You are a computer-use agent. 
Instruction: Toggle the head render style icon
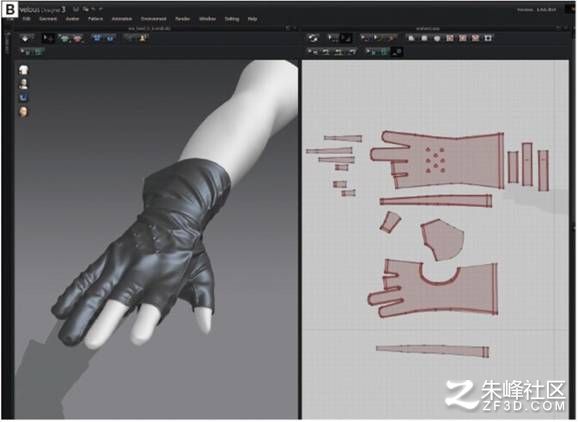tap(24, 112)
